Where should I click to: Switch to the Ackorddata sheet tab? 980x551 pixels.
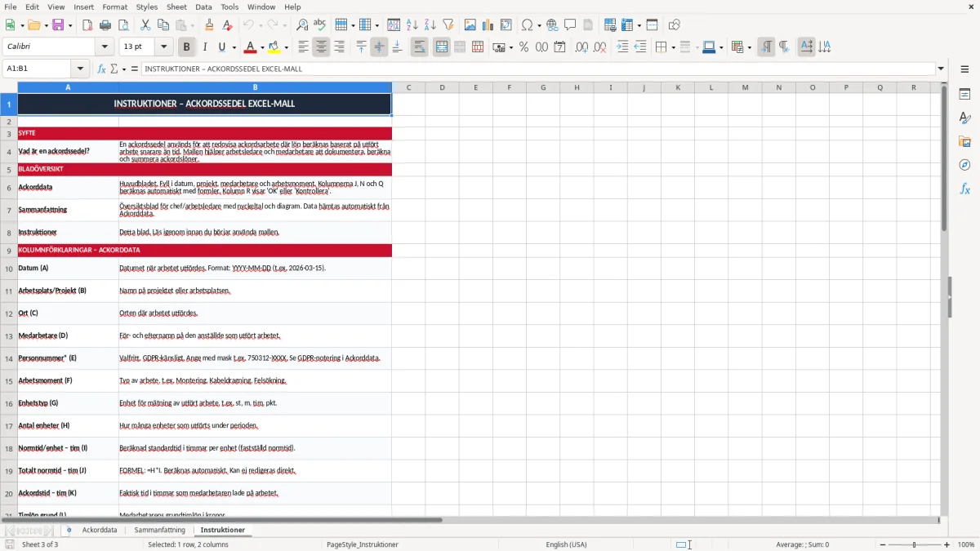point(100,530)
